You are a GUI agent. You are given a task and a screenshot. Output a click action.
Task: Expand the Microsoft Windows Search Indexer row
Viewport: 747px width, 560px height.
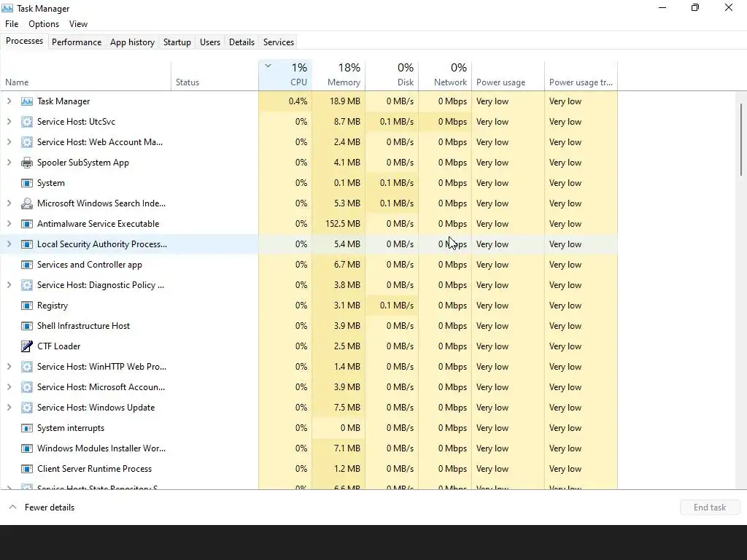[x=9, y=204]
